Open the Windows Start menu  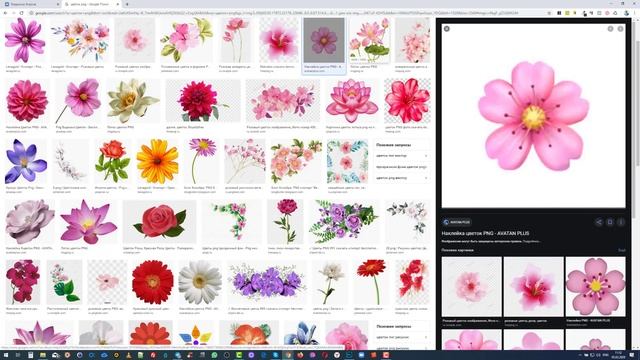pos(6,355)
